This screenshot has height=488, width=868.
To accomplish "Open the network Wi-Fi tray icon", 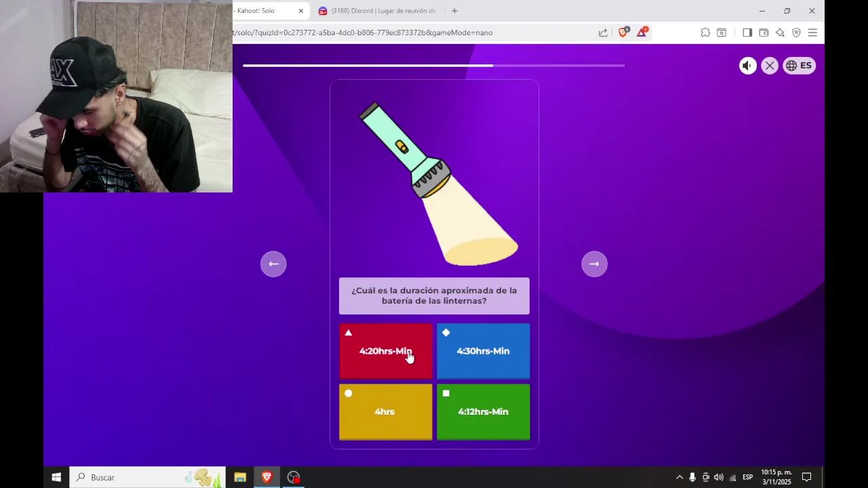I will pos(732,477).
